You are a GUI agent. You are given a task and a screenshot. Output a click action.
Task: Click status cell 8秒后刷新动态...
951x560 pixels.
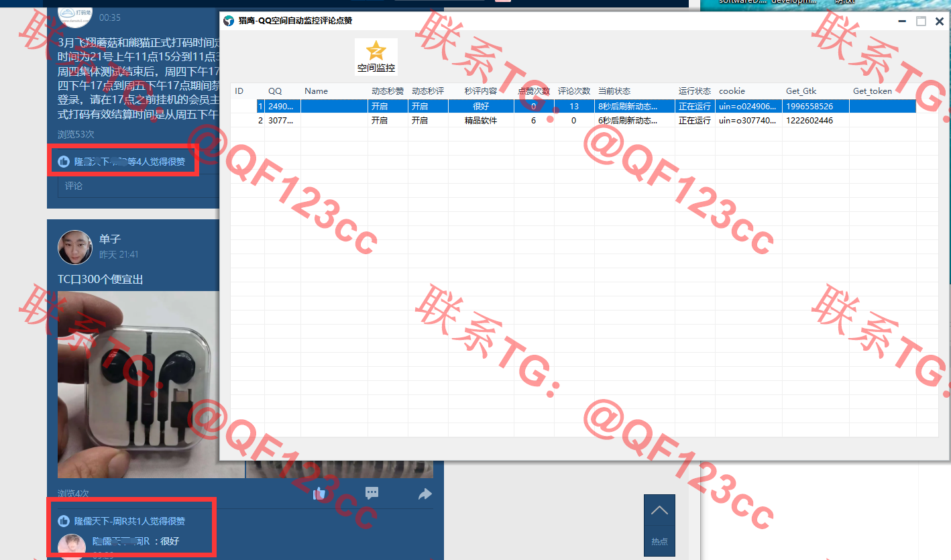click(x=634, y=107)
